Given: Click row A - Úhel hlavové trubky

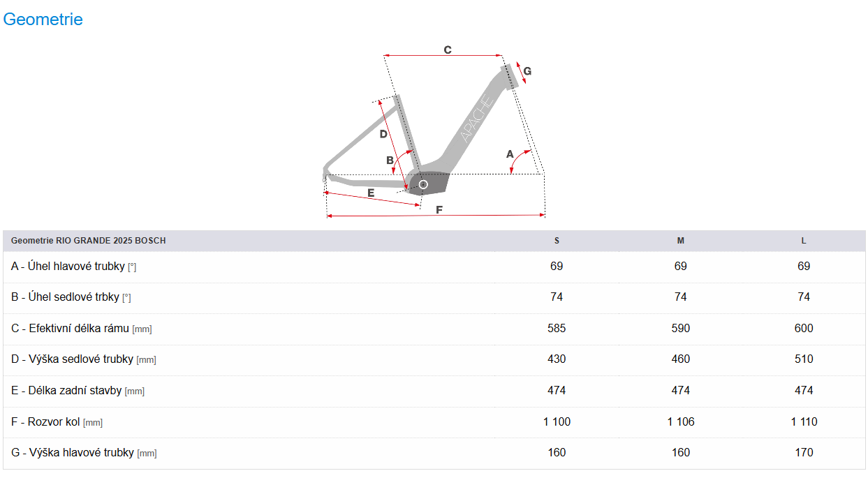Looking at the screenshot, I should [x=434, y=267].
